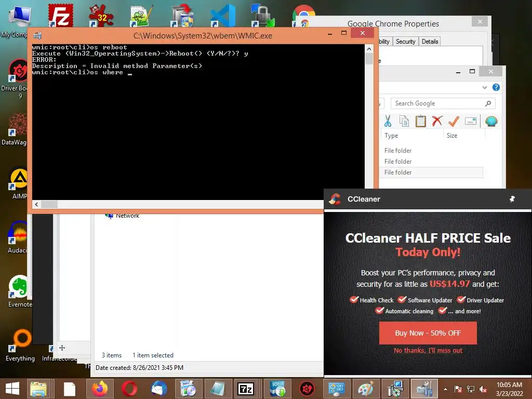Open the FileZilla desktop shortcut
532x399 pixels.
pyautogui.click(x=61, y=15)
